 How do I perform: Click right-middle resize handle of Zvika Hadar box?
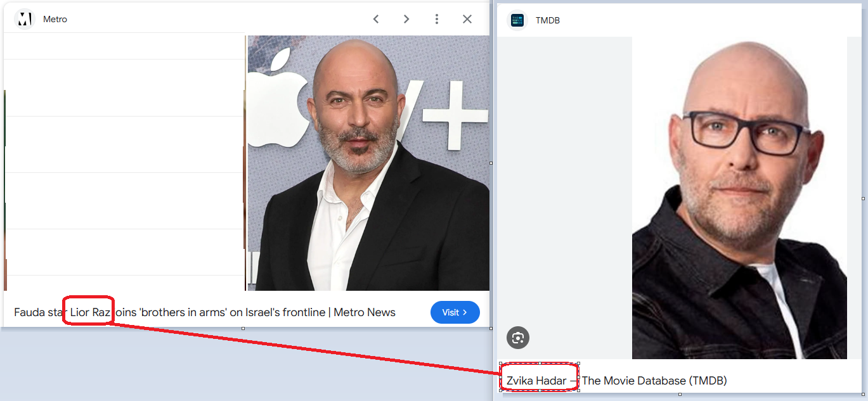(578, 377)
